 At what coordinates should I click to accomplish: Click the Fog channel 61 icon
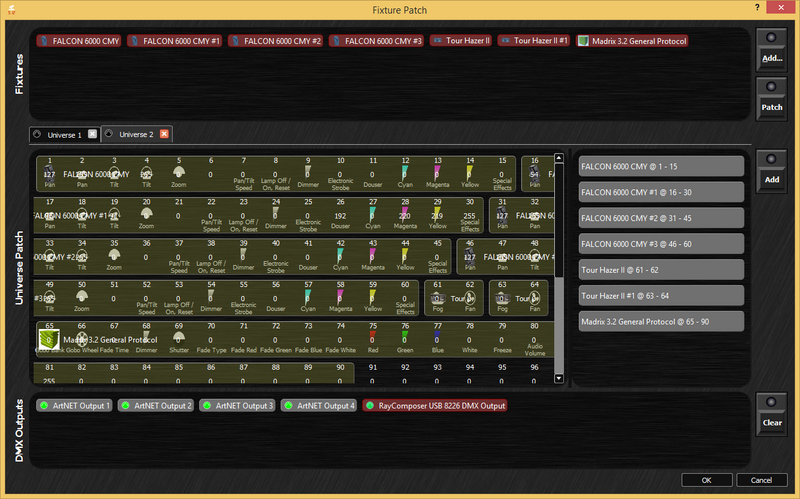(438, 298)
